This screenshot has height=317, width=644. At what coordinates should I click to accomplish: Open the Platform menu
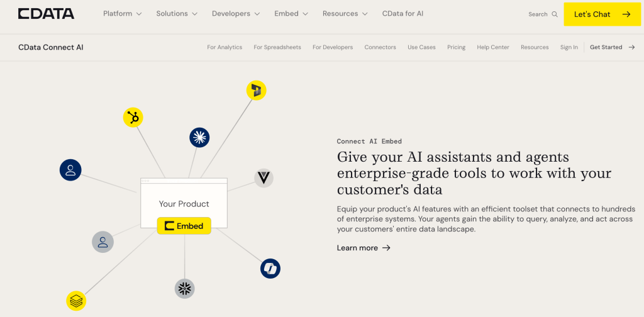[123, 14]
